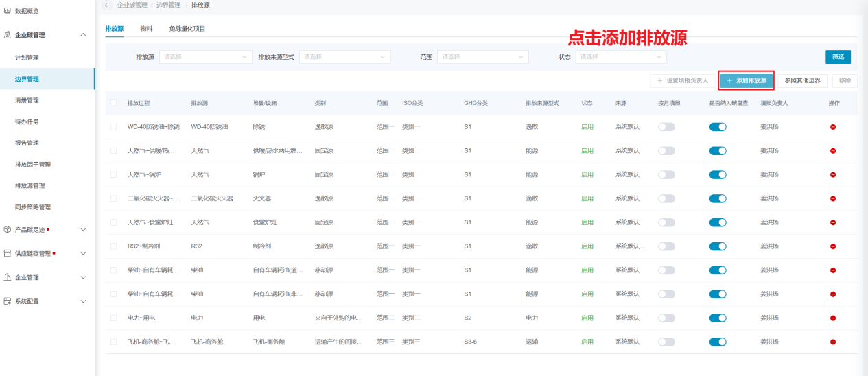Disable 是否纳入碳盘查 for 飞机-商务舱 row

717,342
